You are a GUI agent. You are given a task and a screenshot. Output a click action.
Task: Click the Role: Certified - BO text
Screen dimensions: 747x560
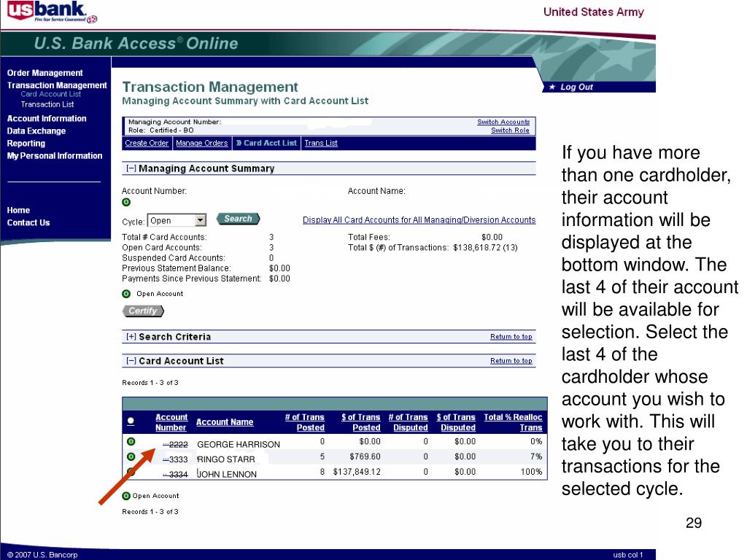pyautogui.click(x=161, y=131)
